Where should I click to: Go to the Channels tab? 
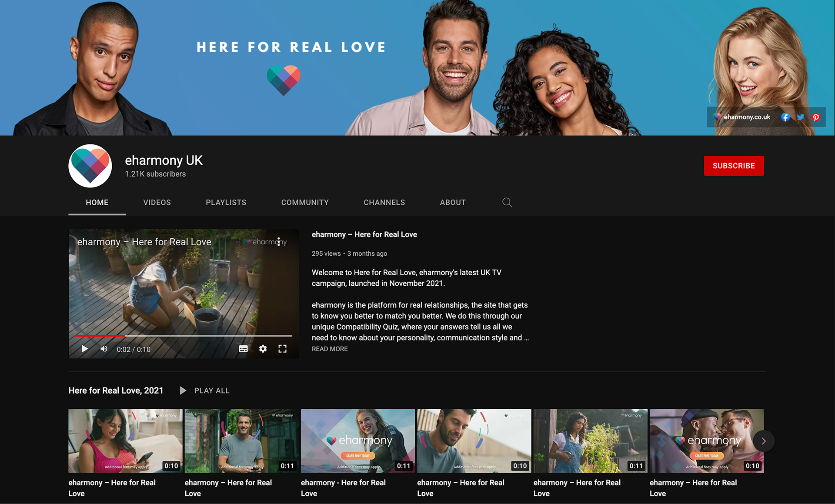pyautogui.click(x=384, y=202)
